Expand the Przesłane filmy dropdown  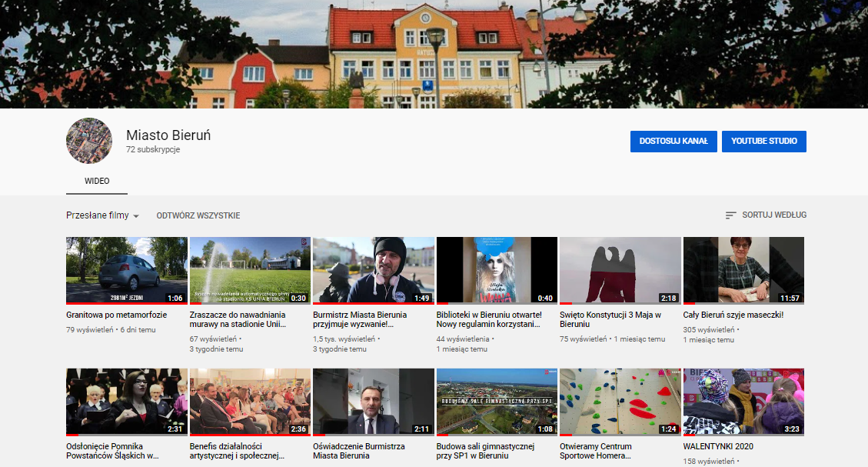(x=102, y=216)
